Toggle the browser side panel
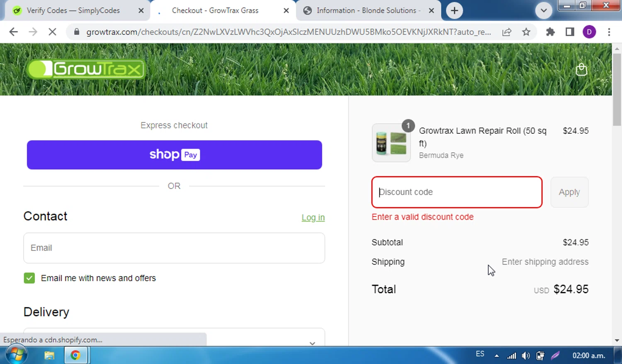Image resolution: width=622 pixels, height=364 pixels. pos(570,32)
